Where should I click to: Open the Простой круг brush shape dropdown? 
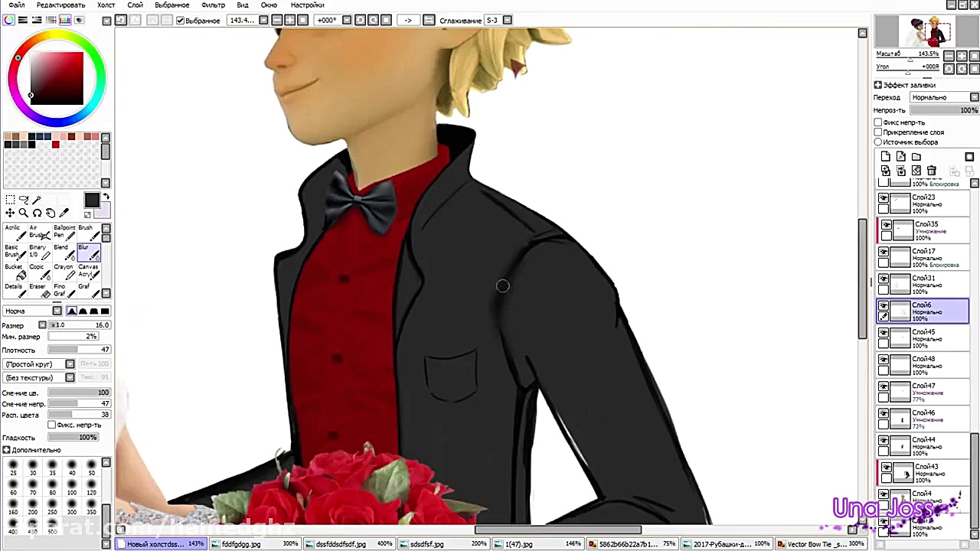click(39, 364)
